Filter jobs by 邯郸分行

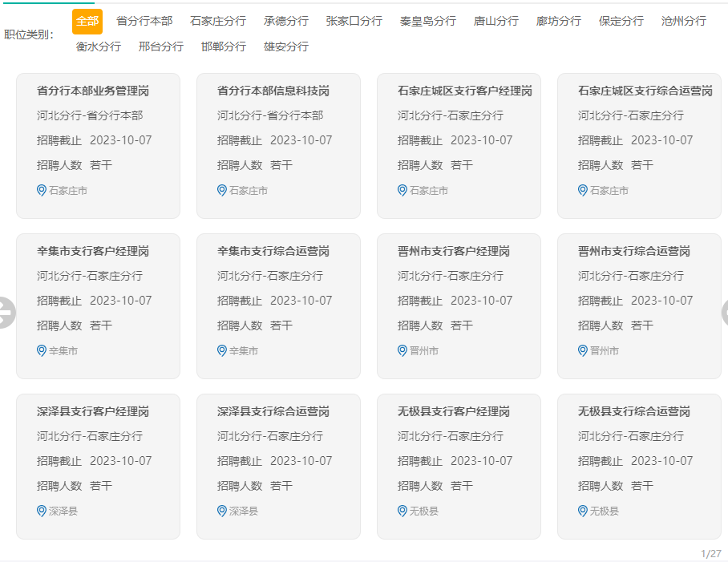pos(224,46)
